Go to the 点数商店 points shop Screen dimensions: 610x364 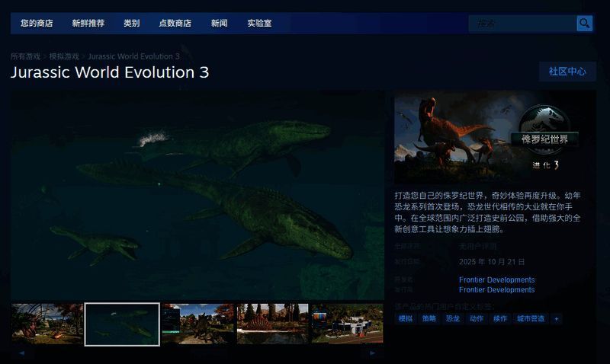click(x=175, y=24)
